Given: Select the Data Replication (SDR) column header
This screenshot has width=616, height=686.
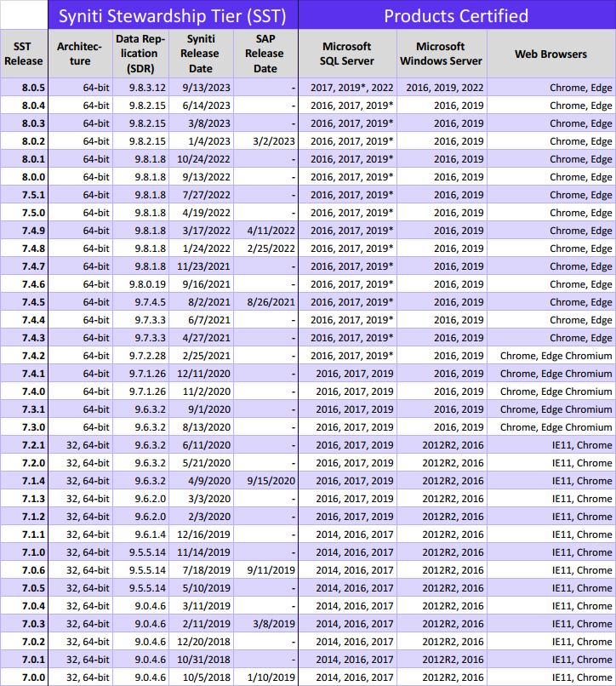Looking at the screenshot, I should [x=140, y=54].
